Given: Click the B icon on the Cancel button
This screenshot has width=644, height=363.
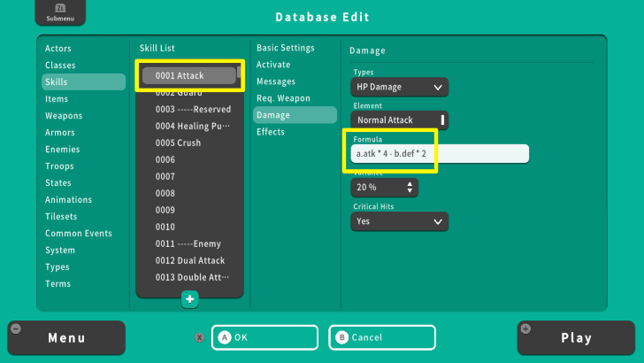Looking at the screenshot, I should (x=341, y=337).
